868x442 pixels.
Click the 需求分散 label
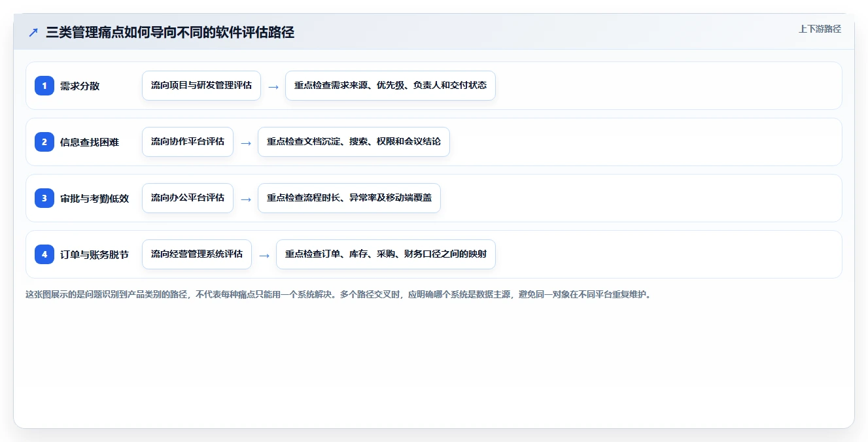coord(80,86)
